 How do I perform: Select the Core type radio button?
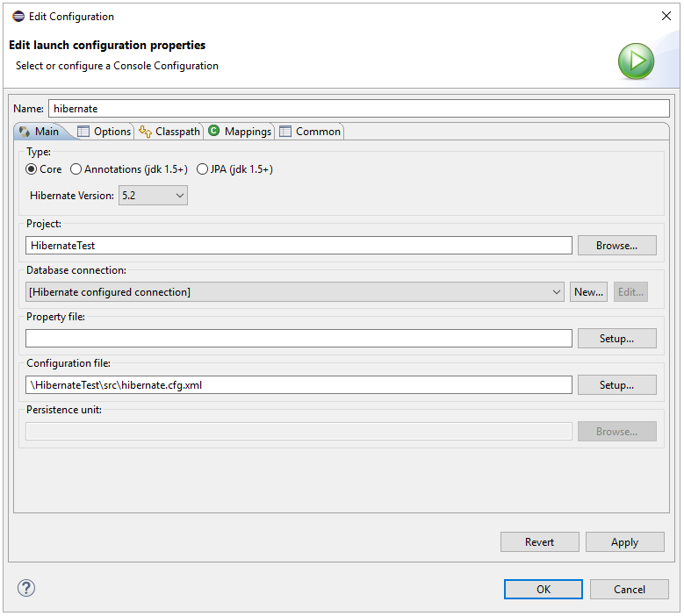tap(32, 169)
